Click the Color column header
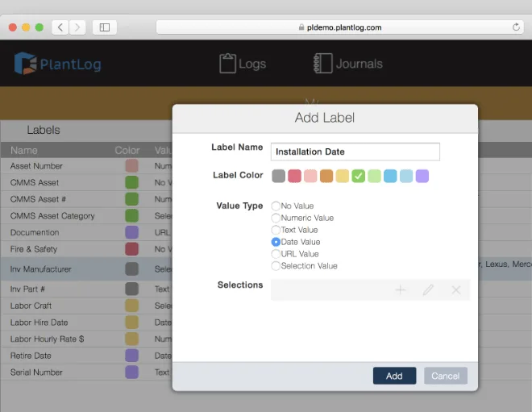This screenshot has height=412, width=532. pyautogui.click(x=127, y=150)
